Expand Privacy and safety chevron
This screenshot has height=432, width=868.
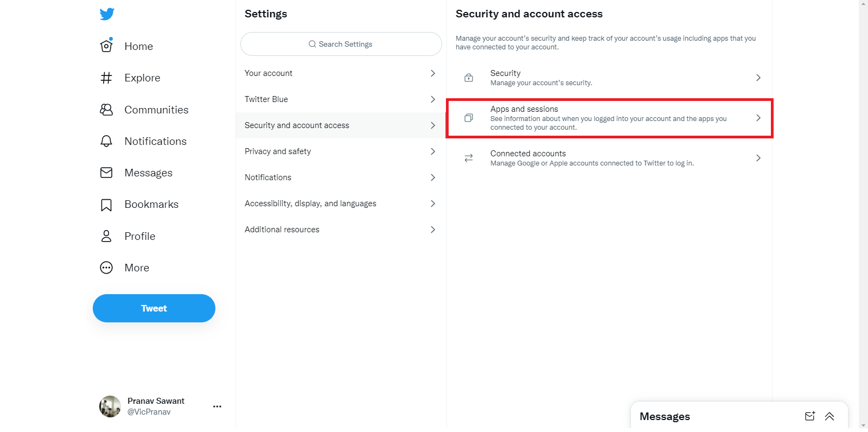click(x=433, y=151)
